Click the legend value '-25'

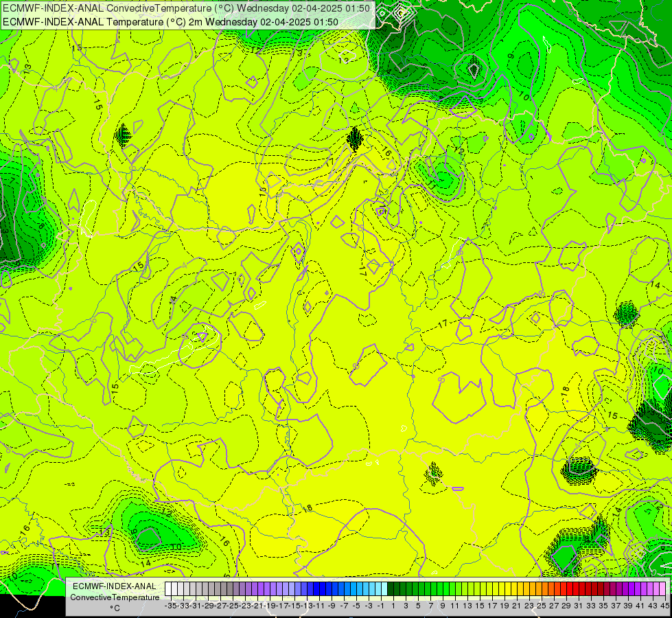[233, 606]
